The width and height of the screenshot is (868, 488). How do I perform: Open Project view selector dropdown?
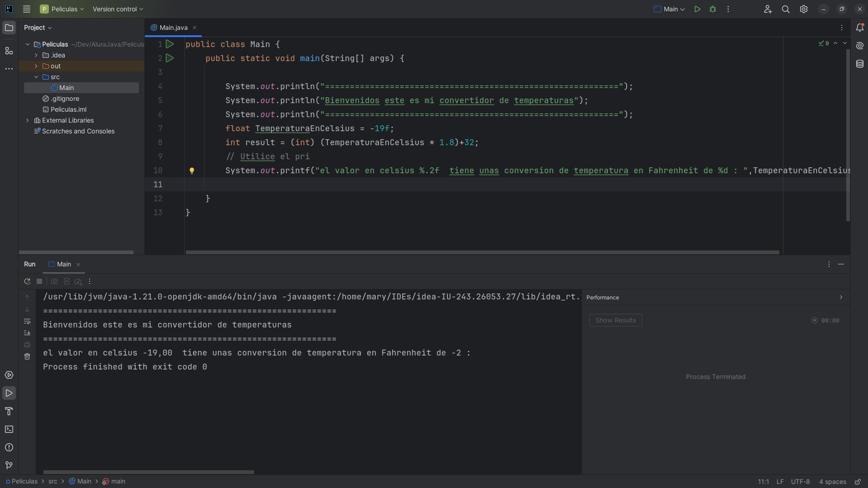[38, 28]
